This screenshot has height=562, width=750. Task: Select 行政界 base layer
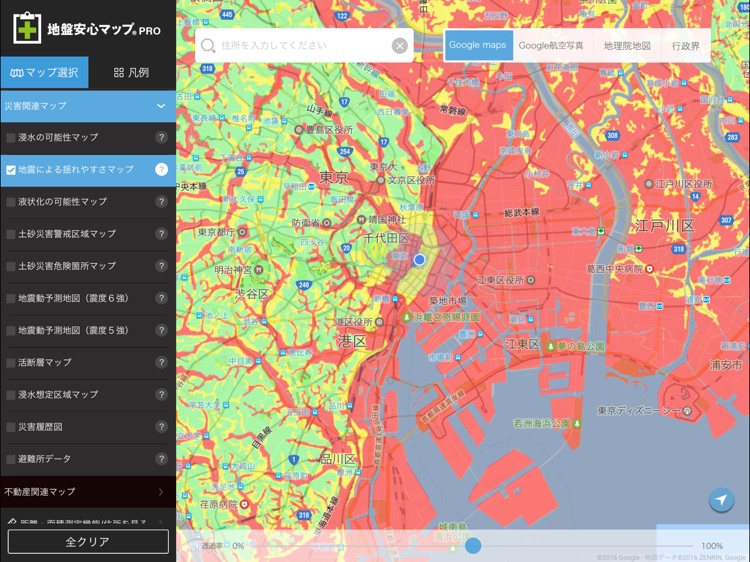click(686, 45)
